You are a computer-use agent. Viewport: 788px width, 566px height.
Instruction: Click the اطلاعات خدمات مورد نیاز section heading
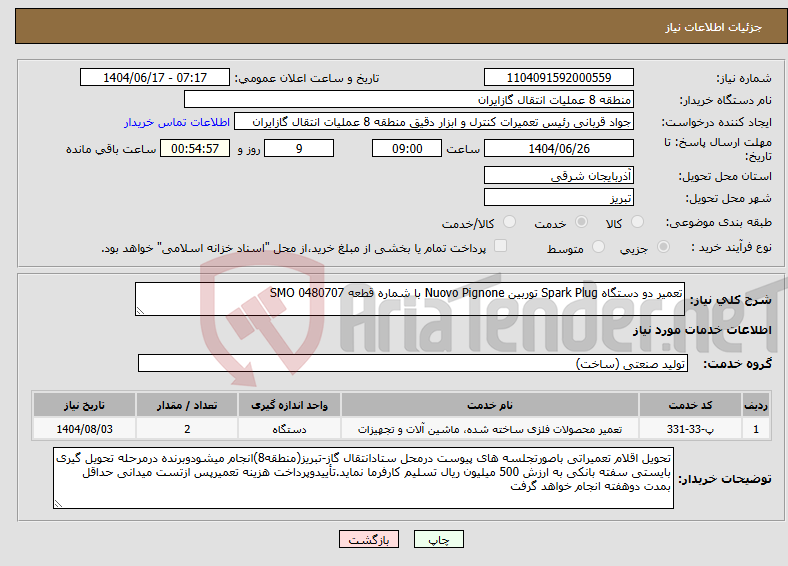(702, 330)
